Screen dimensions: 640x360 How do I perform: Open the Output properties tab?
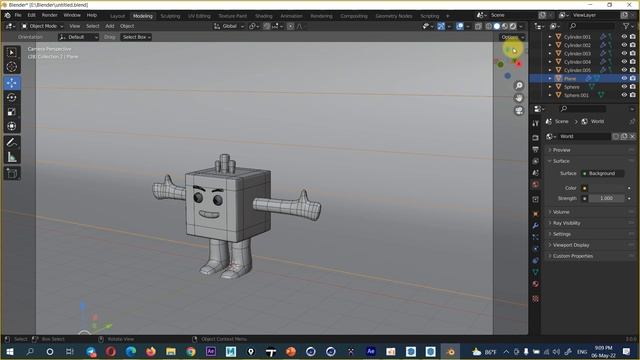536,150
